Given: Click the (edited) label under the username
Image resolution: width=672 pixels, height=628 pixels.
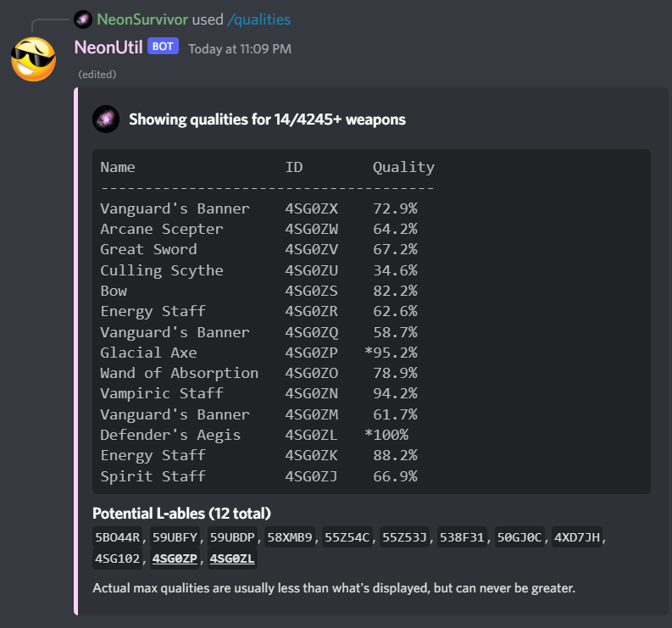Looking at the screenshot, I should pyautogui.click(x=97, y=74).
